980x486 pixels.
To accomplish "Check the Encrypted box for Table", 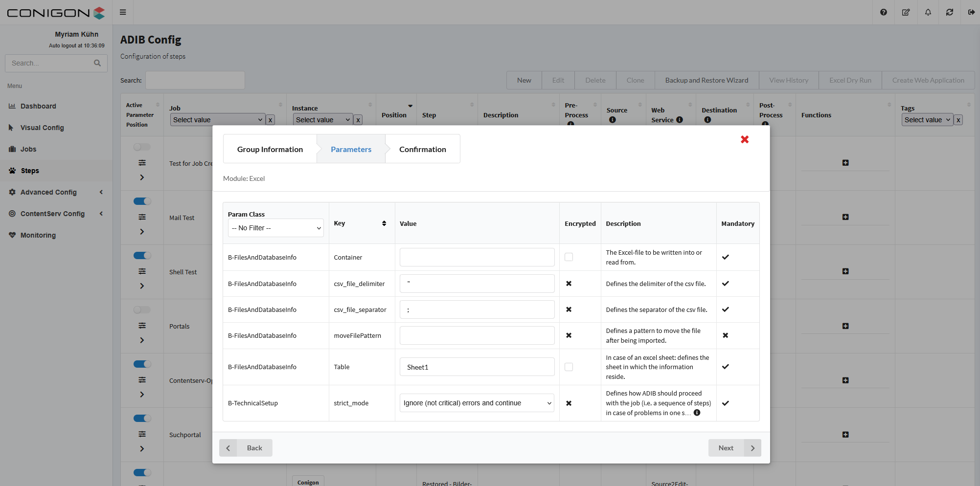I will [x=569, y=367].
